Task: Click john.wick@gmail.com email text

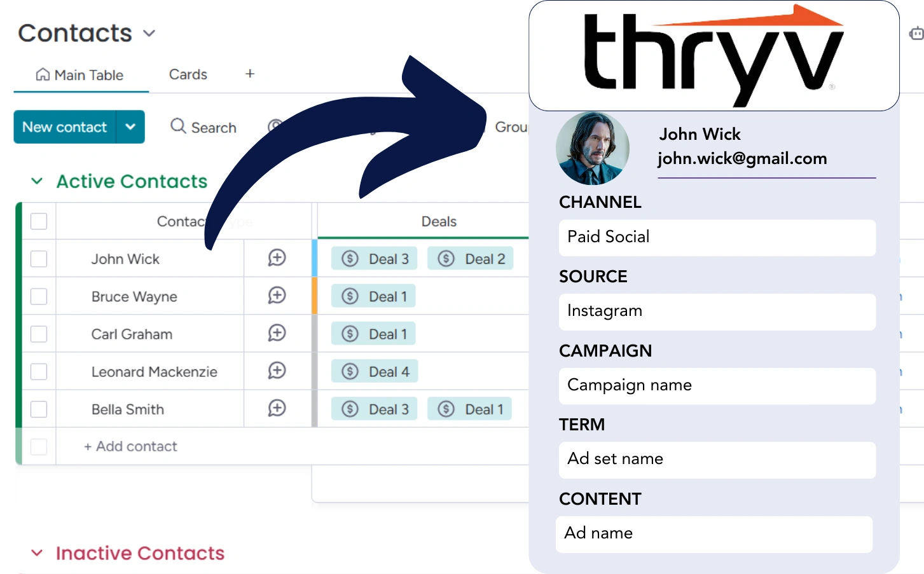Action: click(742, 158)
